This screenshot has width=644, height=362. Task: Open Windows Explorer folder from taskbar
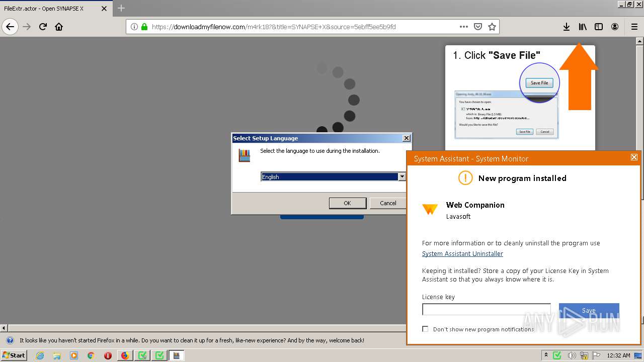pyautogui.click(x=57, y=355)
